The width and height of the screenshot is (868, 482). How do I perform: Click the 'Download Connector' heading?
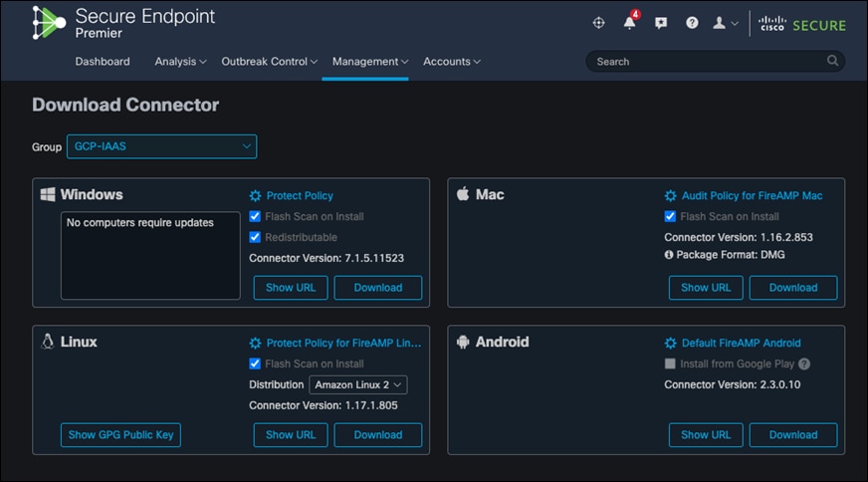(x=125, y=105)
